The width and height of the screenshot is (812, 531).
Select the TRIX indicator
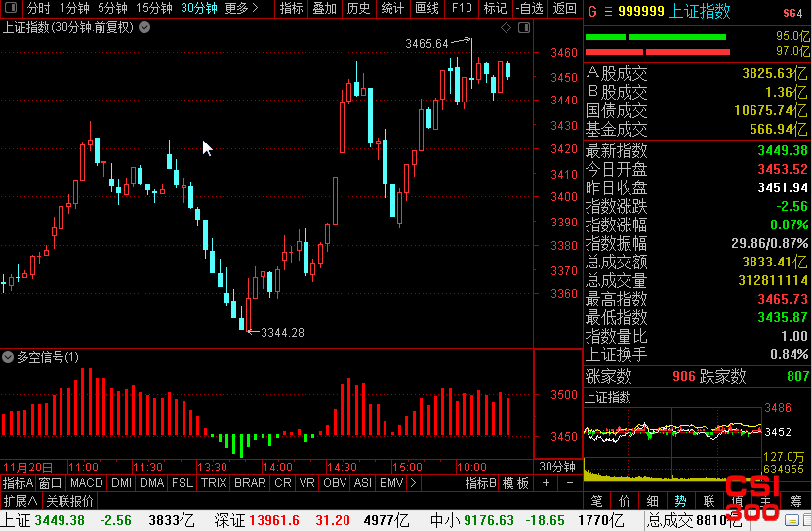click(214, 483)
